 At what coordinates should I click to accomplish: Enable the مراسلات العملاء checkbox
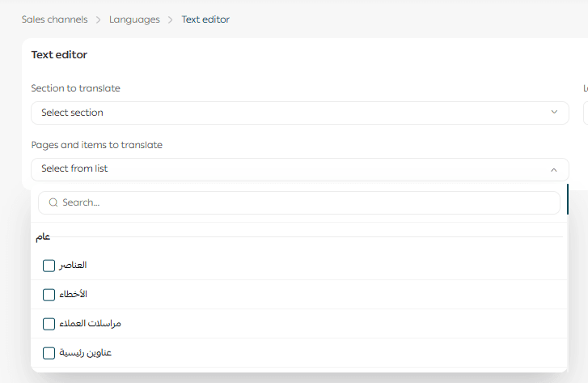pos(49,324)
